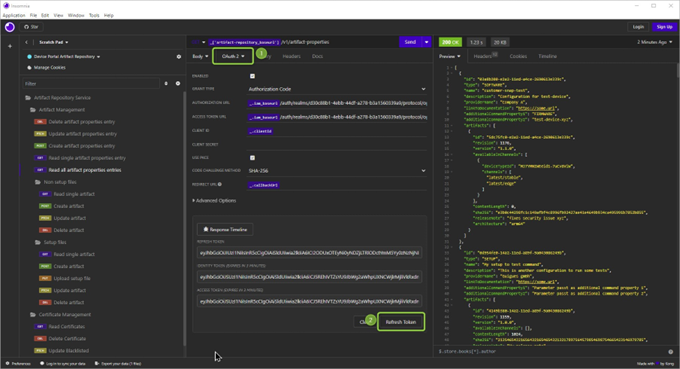Click the Insomnia purple logo icon

(x=10, y=27)
